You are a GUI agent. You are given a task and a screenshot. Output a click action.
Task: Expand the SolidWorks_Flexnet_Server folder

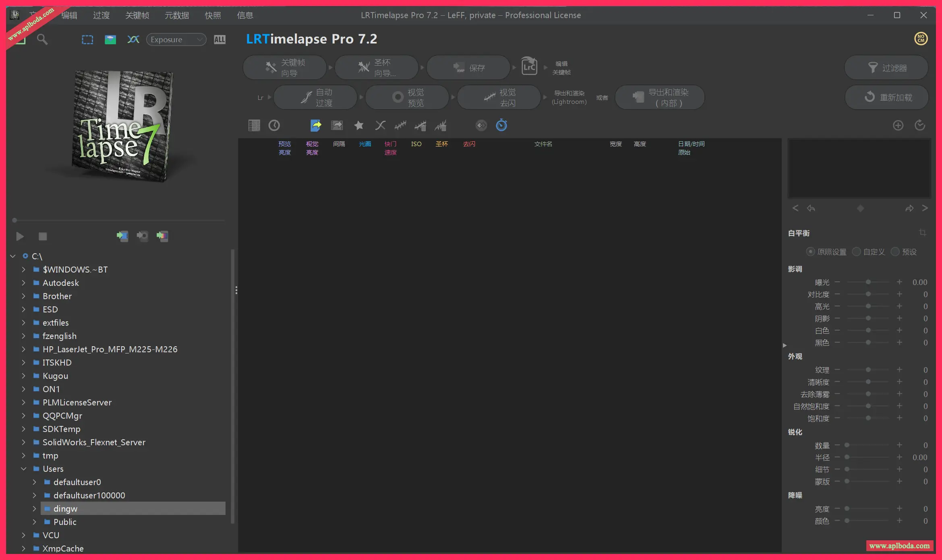coord(23,442)
